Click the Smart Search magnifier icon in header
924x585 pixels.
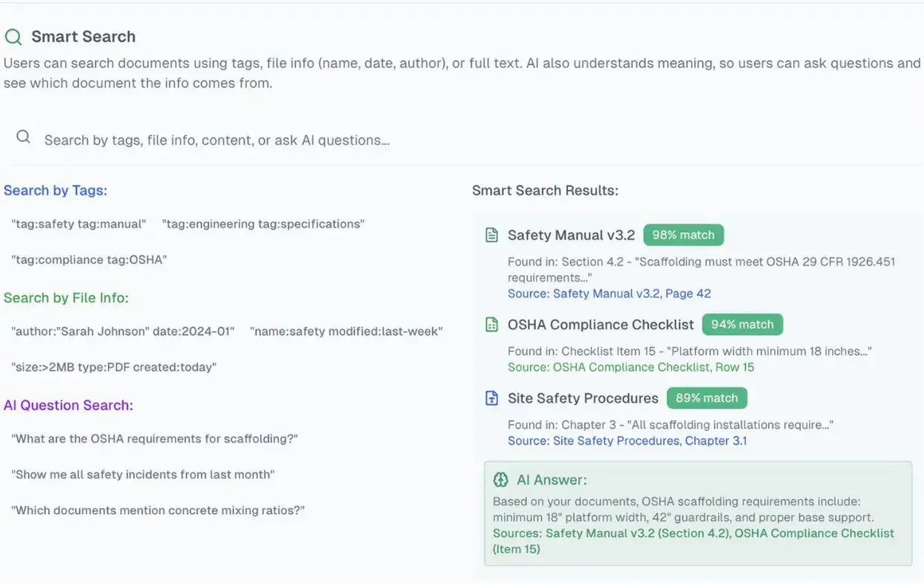(x=13, y=37)
